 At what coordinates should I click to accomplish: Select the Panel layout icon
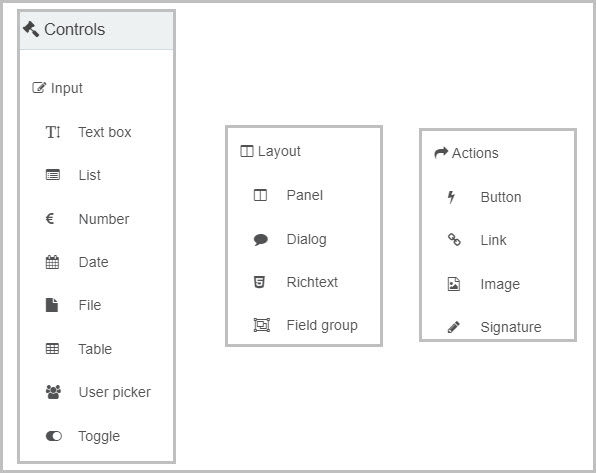coord(260,195)
